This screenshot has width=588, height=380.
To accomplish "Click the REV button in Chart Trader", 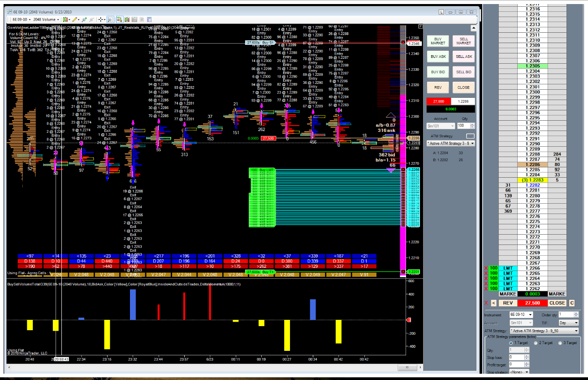I will coord(438,87).
